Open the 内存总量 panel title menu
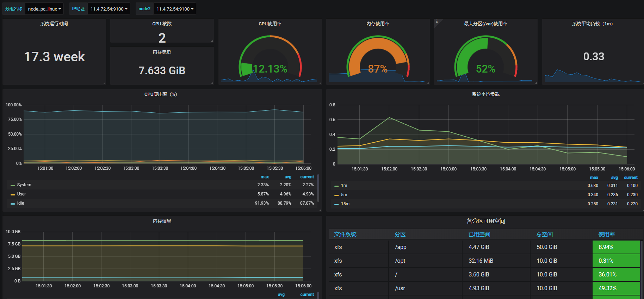This screenshot has width=644, height=299. (162, 52)
